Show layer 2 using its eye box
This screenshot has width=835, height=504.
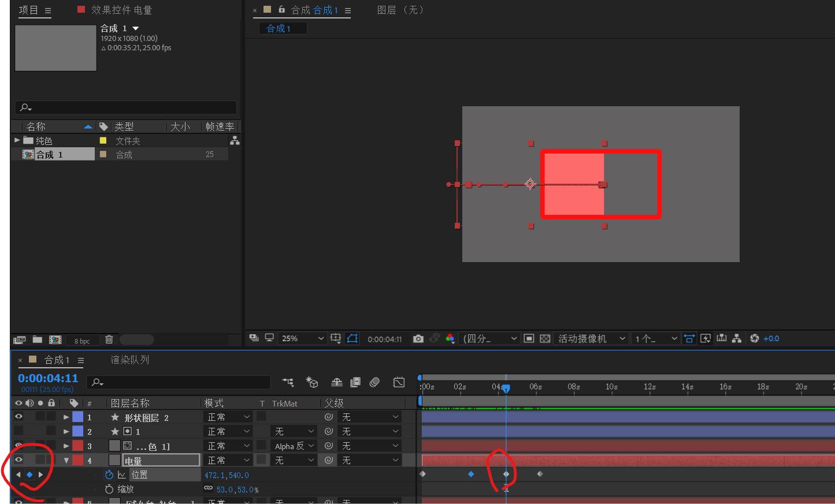point(18,431)
